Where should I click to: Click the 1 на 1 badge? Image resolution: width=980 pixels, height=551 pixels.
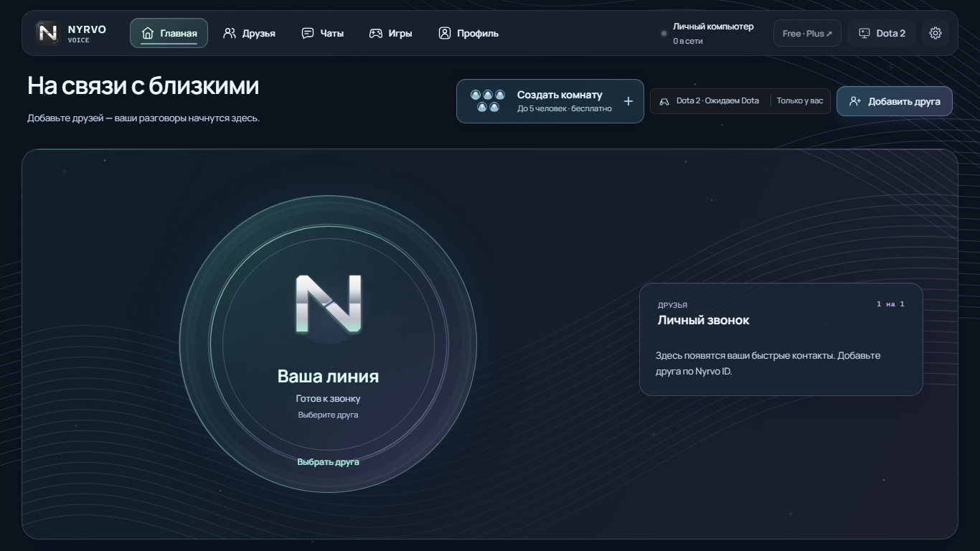[x=890, y=304]
